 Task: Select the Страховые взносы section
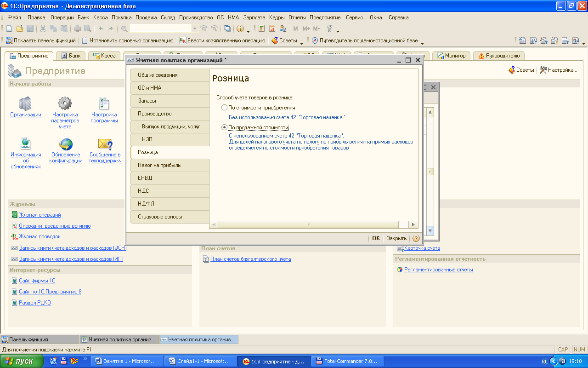(x=170, y=217)
